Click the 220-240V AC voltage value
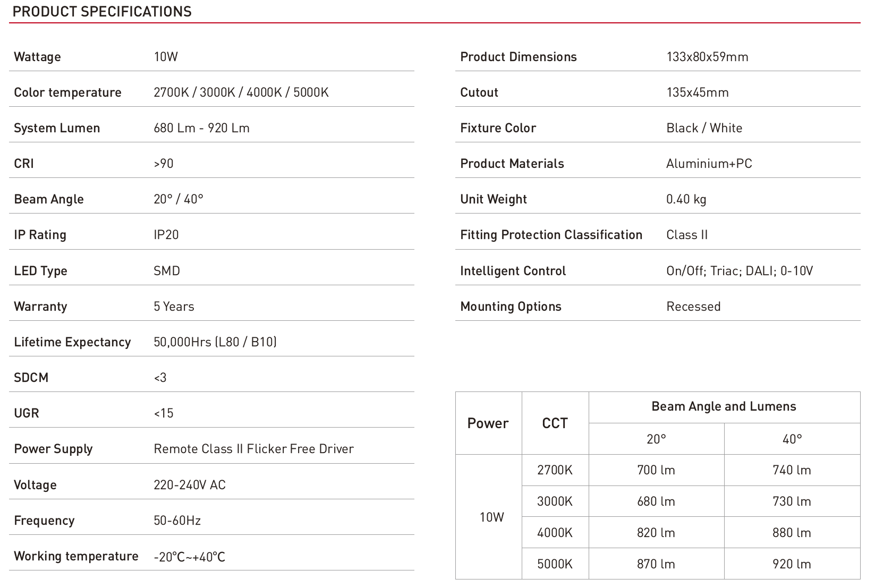 click(x=189, y=485)
